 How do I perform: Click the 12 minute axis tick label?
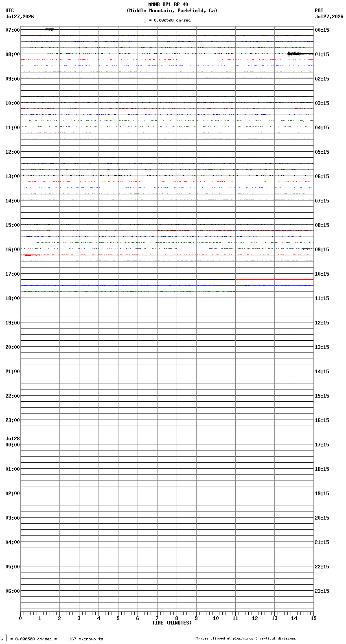pyautogui.click(x=255, y=618)
